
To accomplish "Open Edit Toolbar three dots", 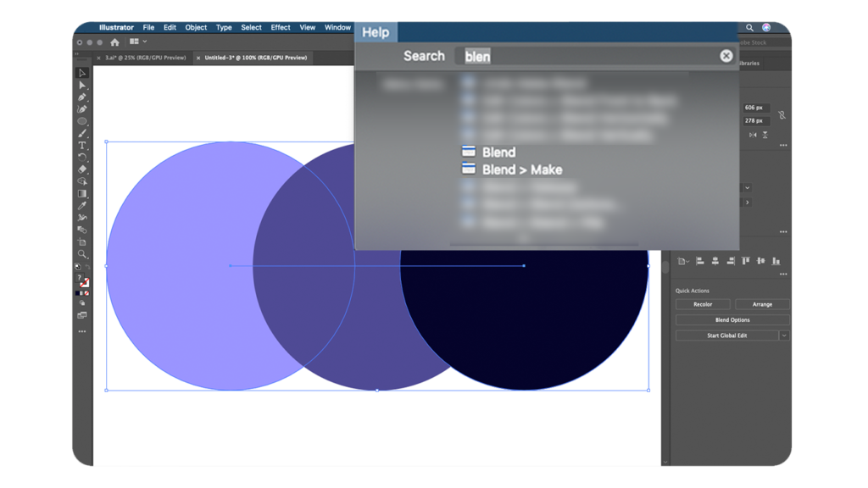I will [82, 331].
